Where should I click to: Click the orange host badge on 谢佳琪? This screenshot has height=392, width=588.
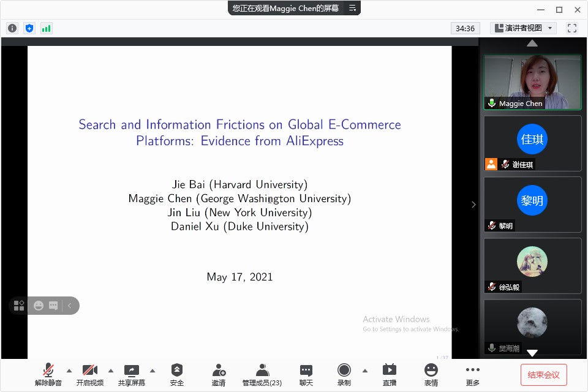point(491,164)
